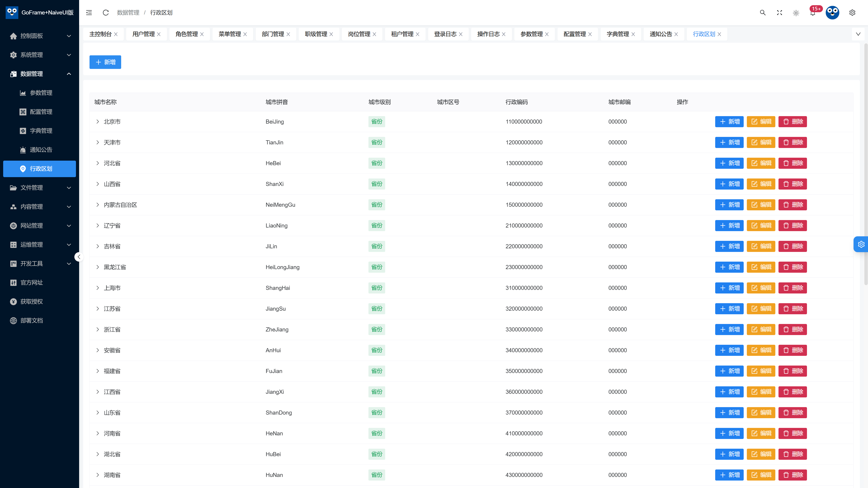The width and height of the screenshot is (868, 488).
Task: Expand the 控制面板 sidebar menu
Action: 39,36
